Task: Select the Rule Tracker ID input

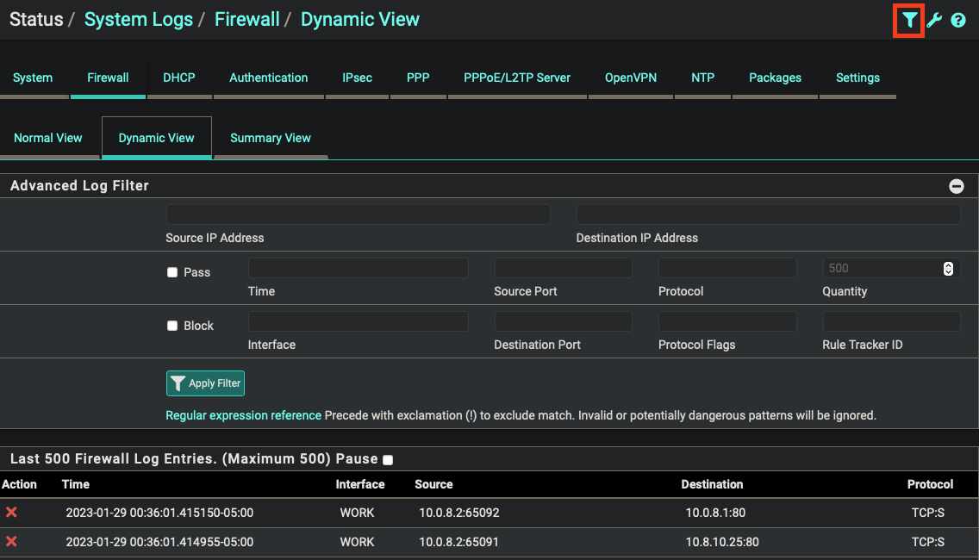Action: (891, 321)
